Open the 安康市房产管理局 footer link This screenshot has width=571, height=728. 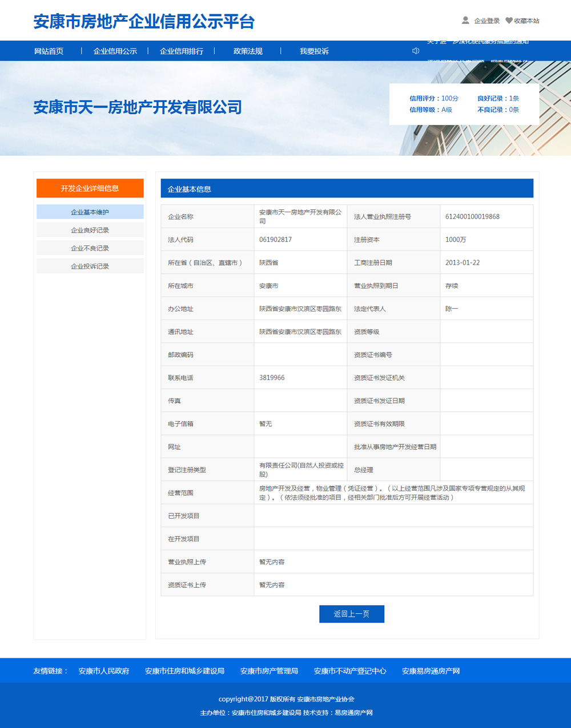point(269,671)
